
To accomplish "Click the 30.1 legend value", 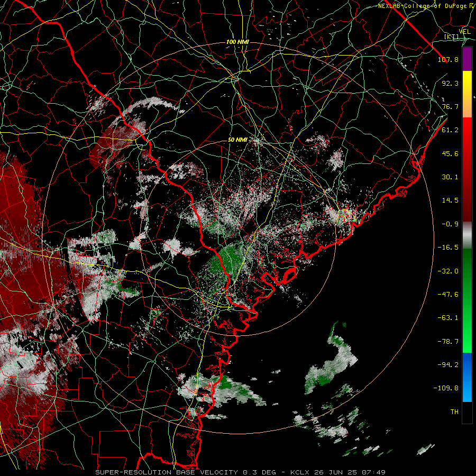I will [x=450, y=177].
